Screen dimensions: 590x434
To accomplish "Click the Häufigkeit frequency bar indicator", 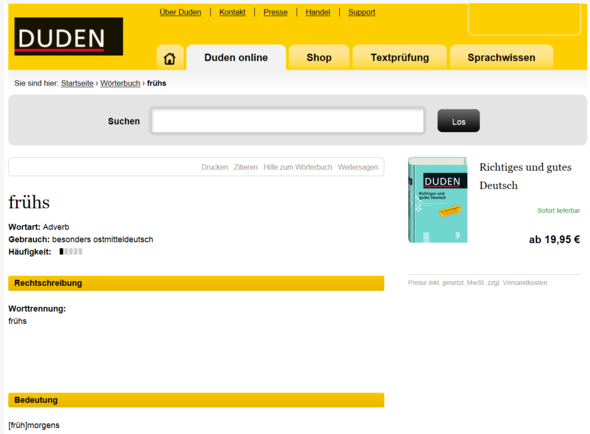I will pyautogui.click(x=71, y=251).
